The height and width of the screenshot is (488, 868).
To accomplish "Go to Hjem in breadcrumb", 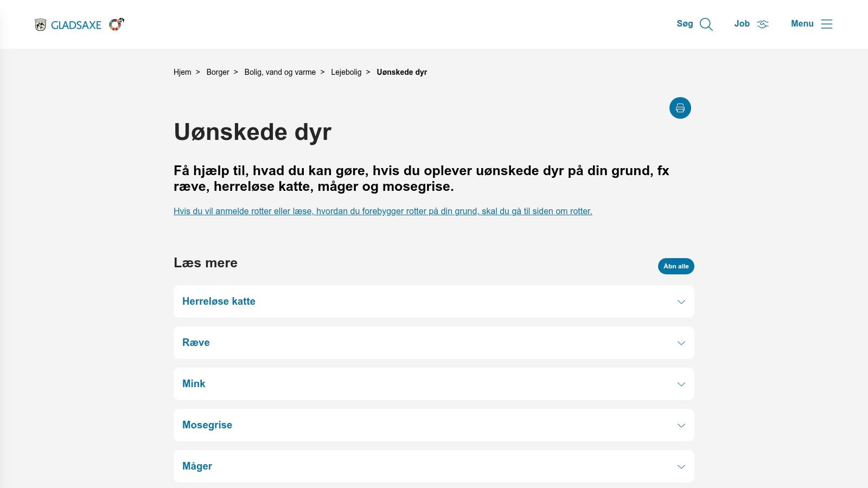I will [x=182, y=72].
